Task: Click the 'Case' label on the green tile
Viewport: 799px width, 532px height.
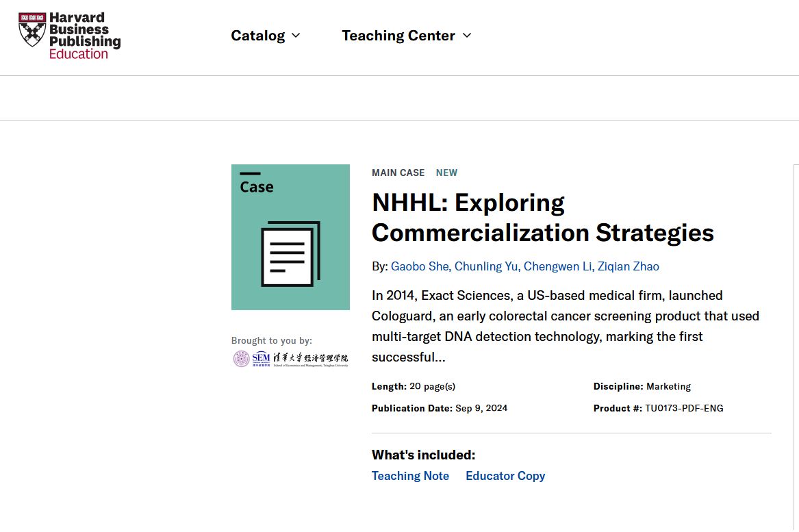Action: 257,187
